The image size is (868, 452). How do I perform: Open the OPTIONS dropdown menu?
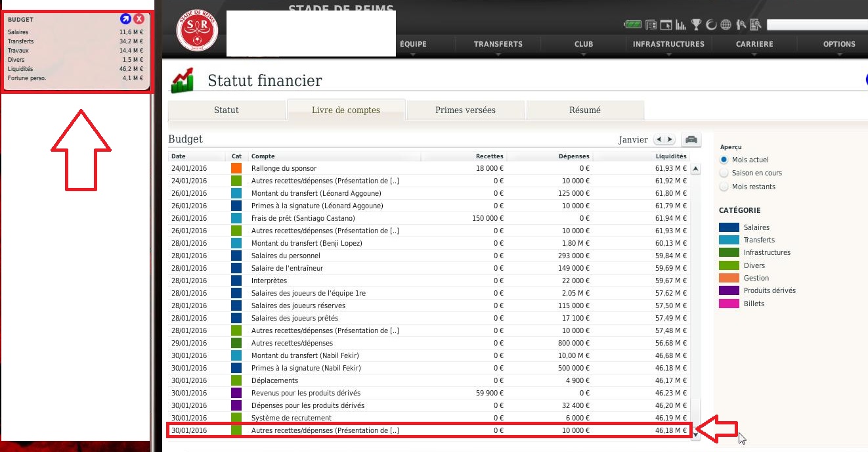coord(839,45)
